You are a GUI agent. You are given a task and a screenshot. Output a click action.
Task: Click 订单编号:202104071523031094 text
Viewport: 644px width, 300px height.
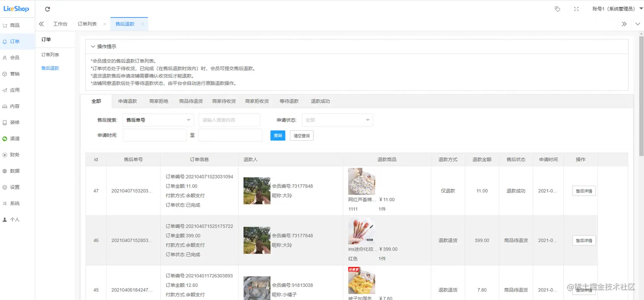[199, 177]
